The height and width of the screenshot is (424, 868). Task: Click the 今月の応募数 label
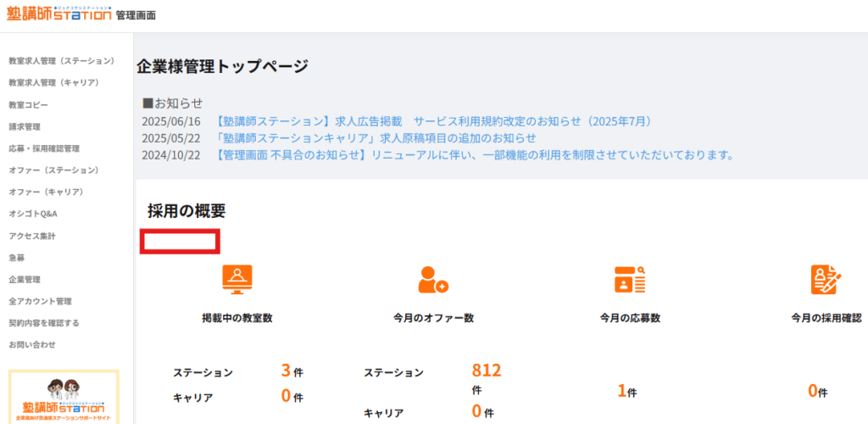630,318
